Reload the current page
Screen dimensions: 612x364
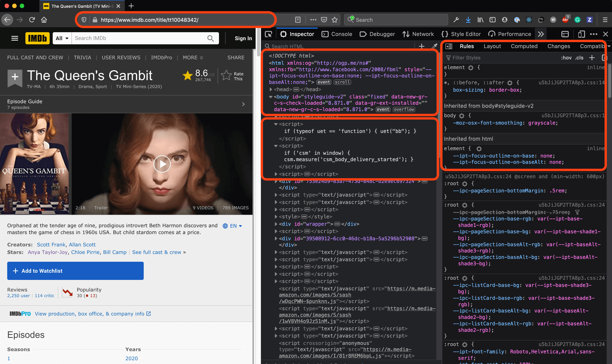click(x=32, y=20)
